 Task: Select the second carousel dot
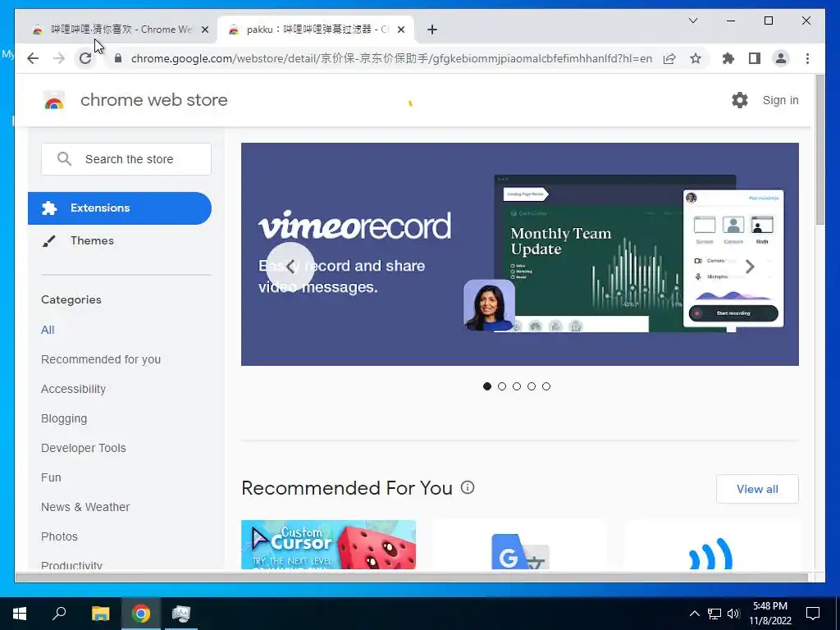502,386
